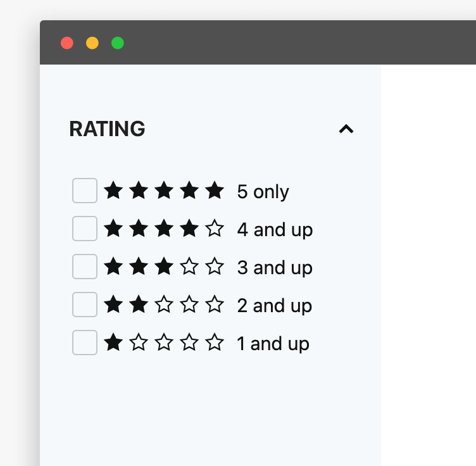Click last empty star in '1 and up' row
This screenshot has width=476, height=466.
coord(215,342)
